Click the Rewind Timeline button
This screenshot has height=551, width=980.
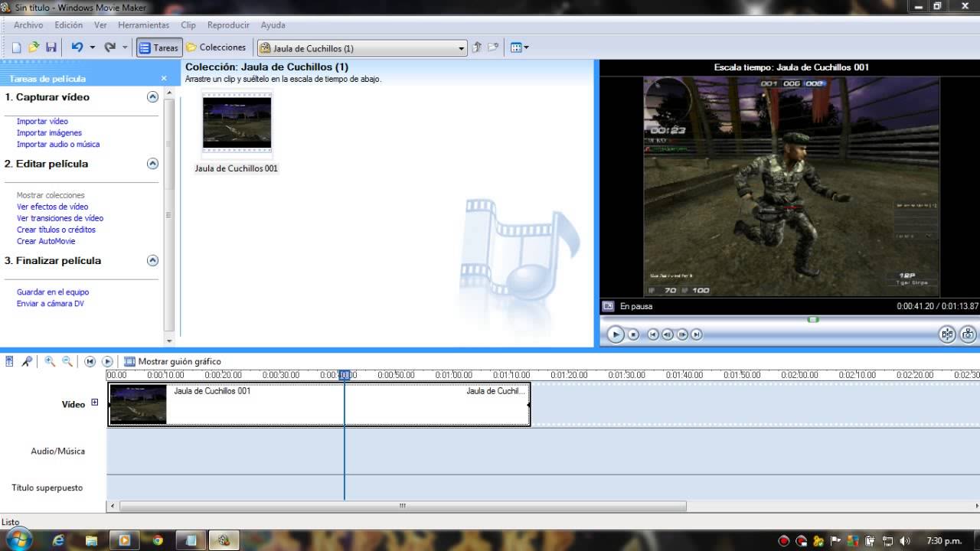[90, 361]
